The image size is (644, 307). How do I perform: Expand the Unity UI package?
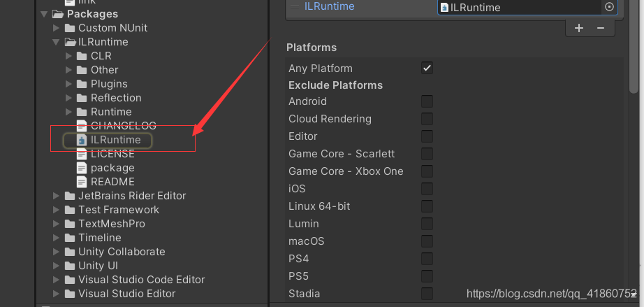pos(57,266)
